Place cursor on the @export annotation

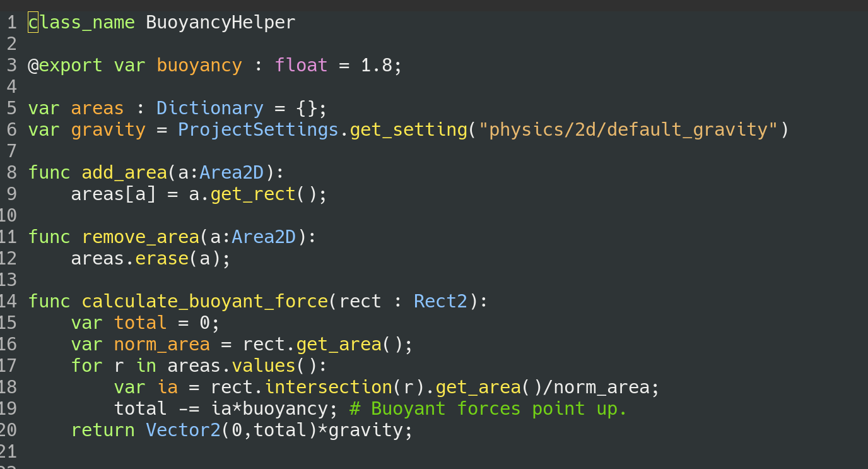(65, 66)
